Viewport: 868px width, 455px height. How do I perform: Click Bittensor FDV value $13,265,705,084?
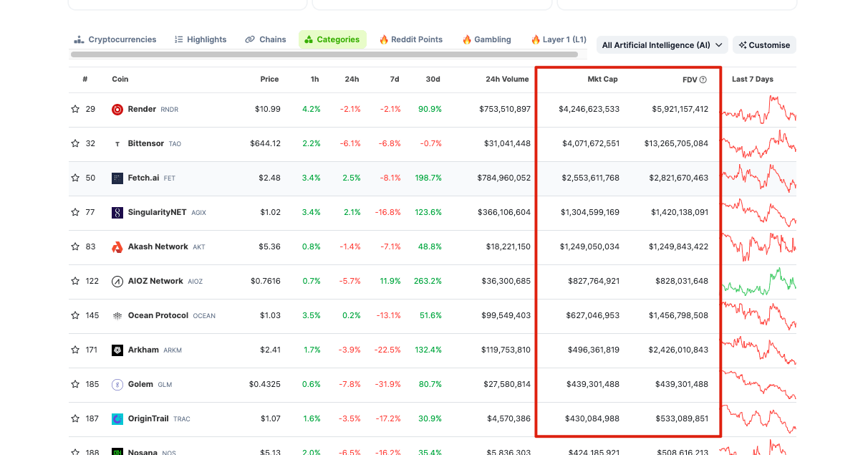pos(676,144)
